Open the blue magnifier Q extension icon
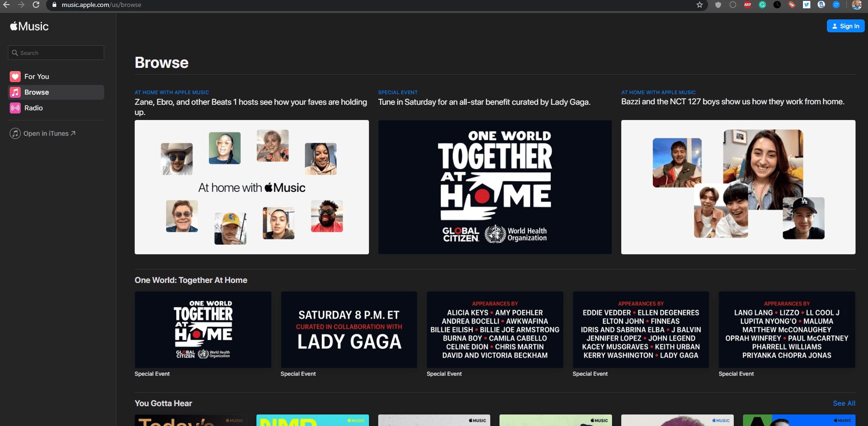This screenshot has width=868, height=426. coord(821,5)
